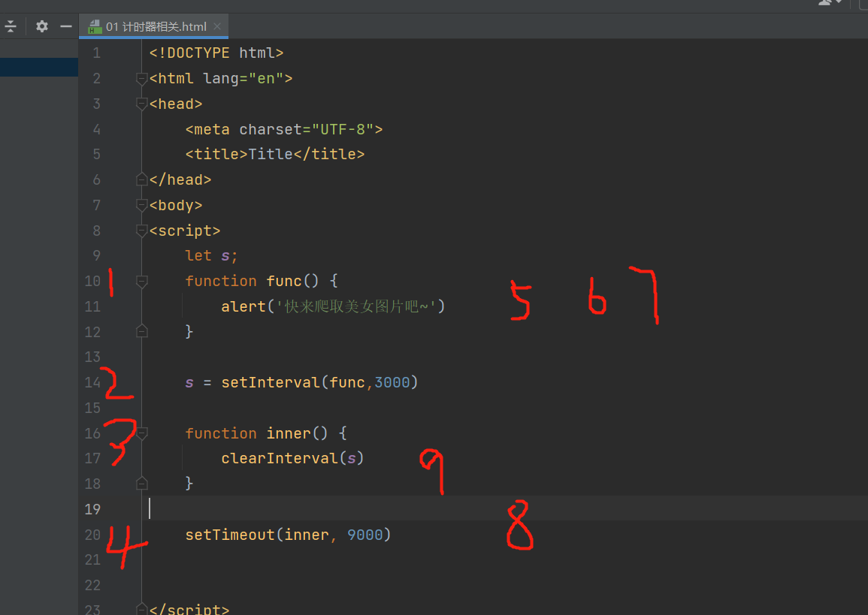The image size is (868, 615).
Task: Click the 9000 timeout value
Action: pyautogui.click(x=364, y=535)
